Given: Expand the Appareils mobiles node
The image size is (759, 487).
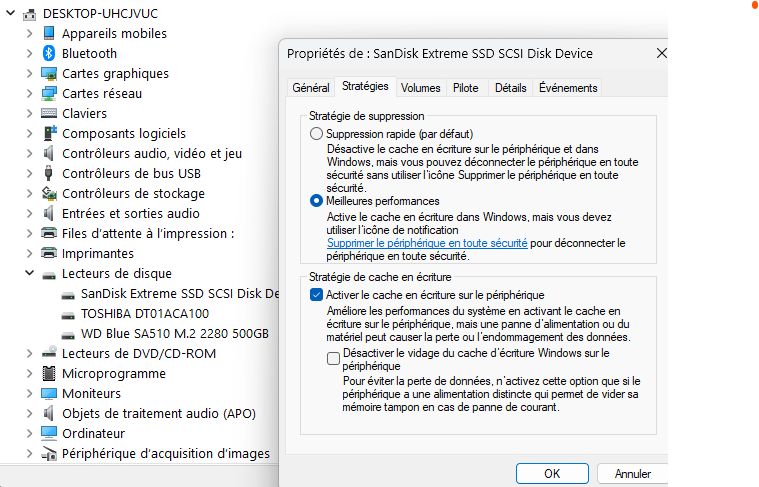Looking at the screenshot, I should 30,33.
